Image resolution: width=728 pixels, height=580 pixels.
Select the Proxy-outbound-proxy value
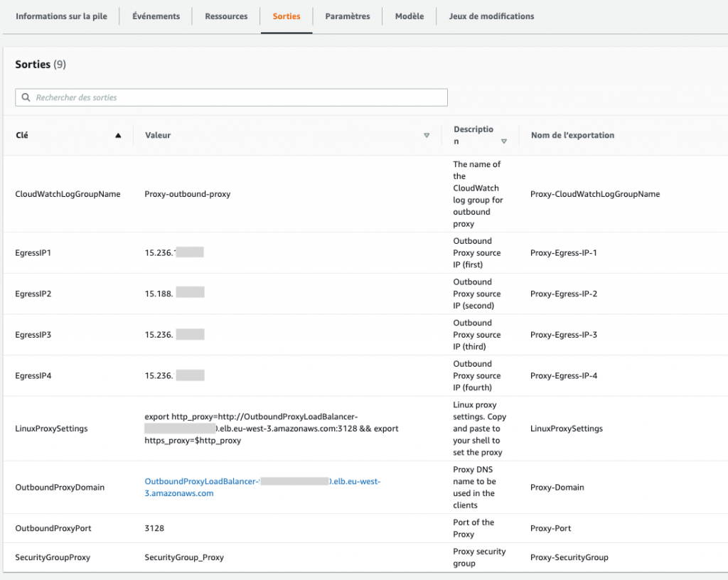coord(187,194)
